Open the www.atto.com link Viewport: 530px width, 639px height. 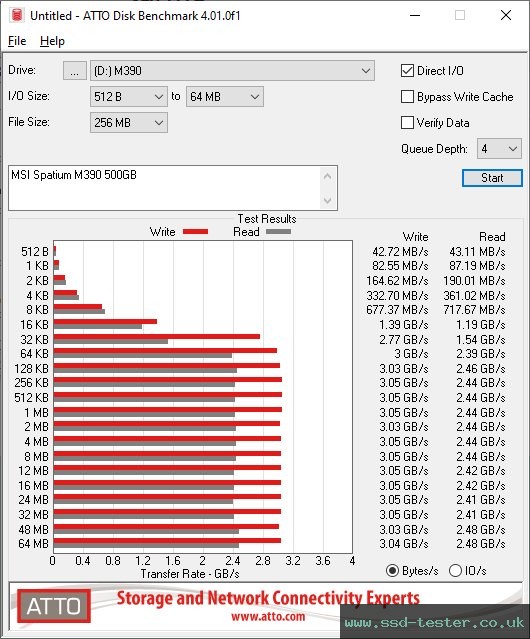(x=268, y=616)
